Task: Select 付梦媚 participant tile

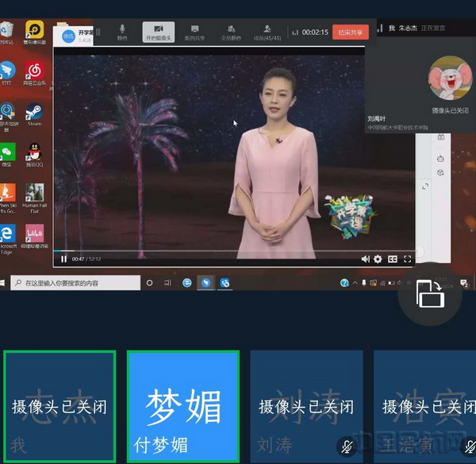Action: [183, 405]
